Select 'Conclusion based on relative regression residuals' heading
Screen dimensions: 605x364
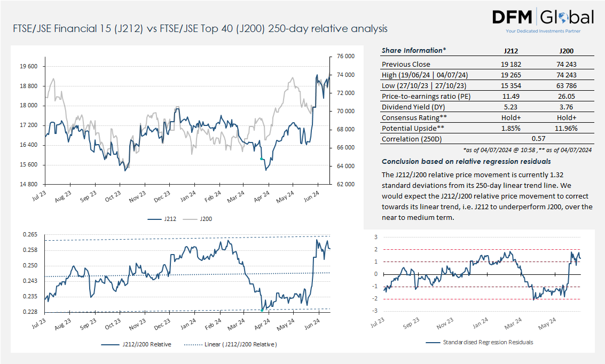coord(466,162)
